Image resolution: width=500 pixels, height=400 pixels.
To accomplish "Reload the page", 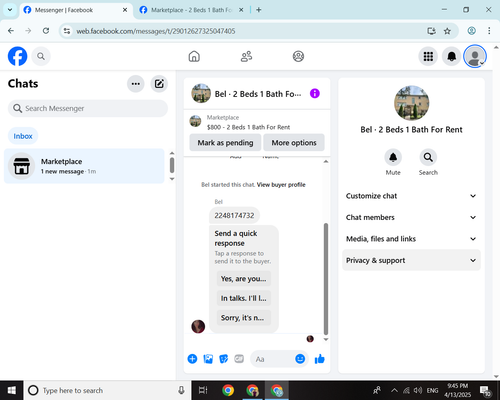I will point(46,31).
